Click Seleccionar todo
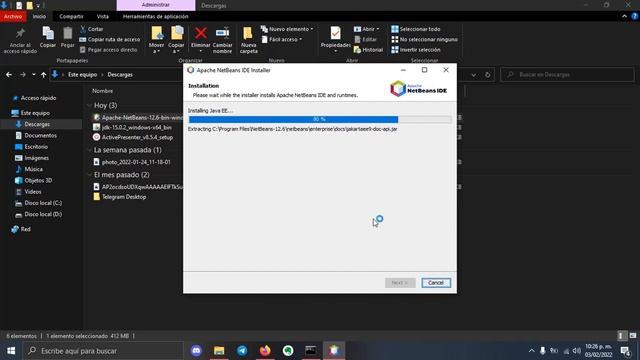Viewport: 640px width, 360px height. click(x=416, y=29)
